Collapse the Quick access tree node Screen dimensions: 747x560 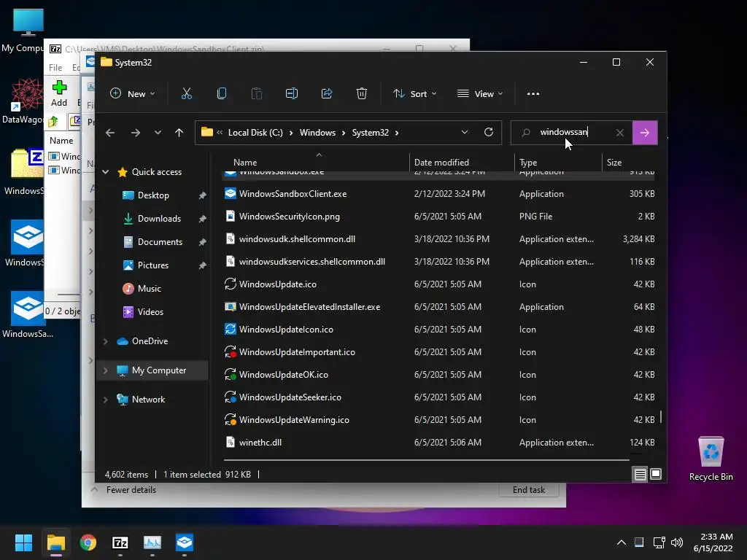tap(106, 172)
